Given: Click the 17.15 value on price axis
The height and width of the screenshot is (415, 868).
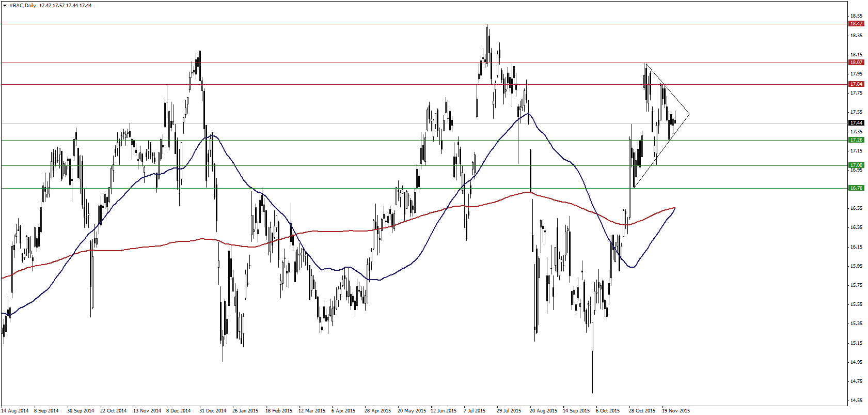Looking at the screenshot, I should [x=856, y=151].
